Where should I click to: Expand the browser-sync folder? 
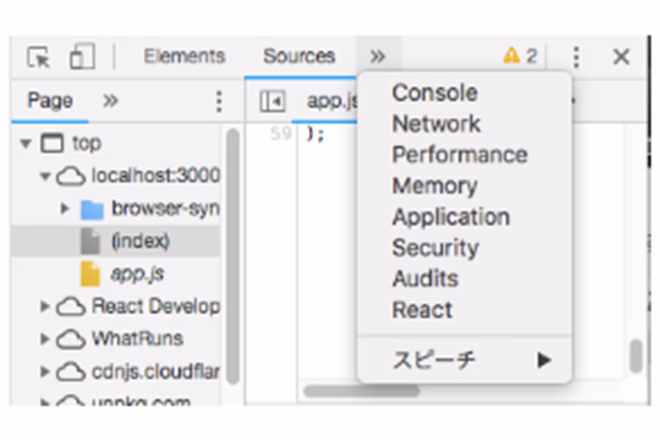coord(66,209)
